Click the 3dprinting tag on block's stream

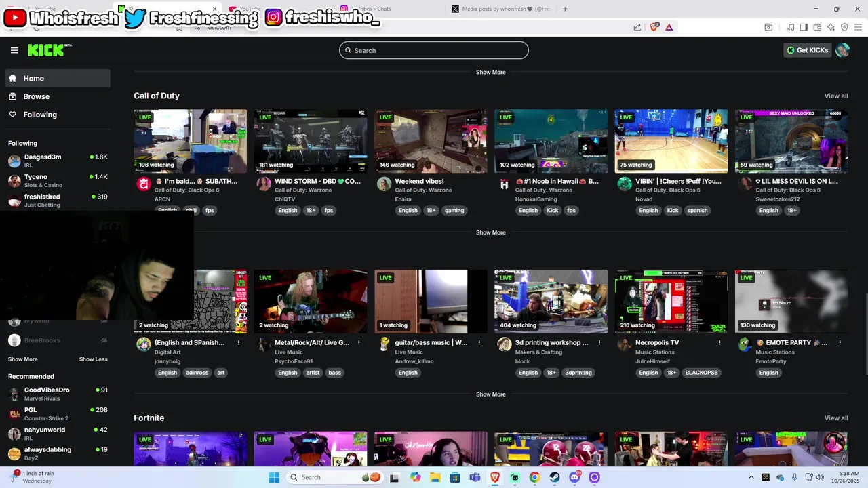578,373
